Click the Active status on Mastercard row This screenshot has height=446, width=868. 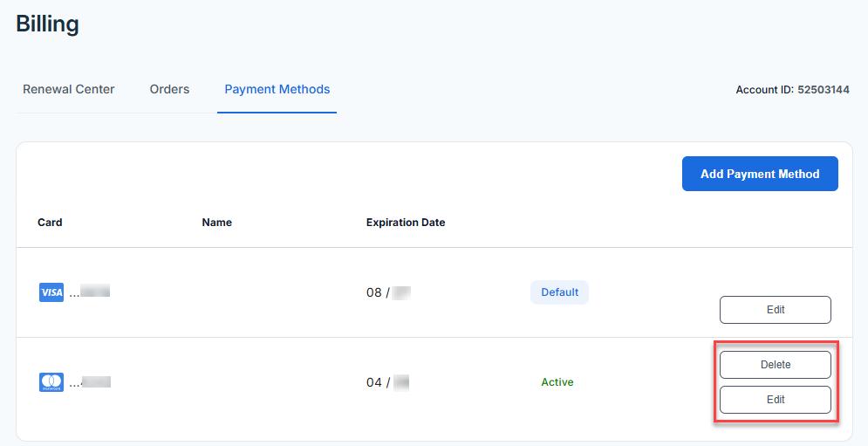557,382
